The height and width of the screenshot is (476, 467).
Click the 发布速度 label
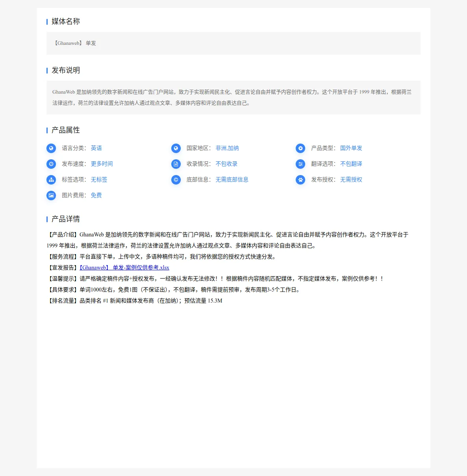[x=74, y=164]
